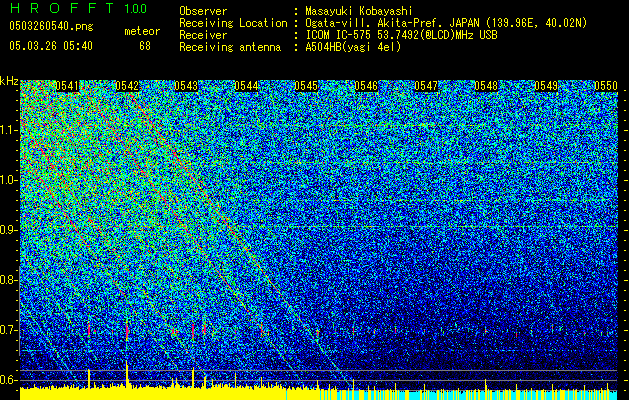Viewport: 629px width, 400px height.
Task: Click the Receiving Location value text
Action: point(446,23)
